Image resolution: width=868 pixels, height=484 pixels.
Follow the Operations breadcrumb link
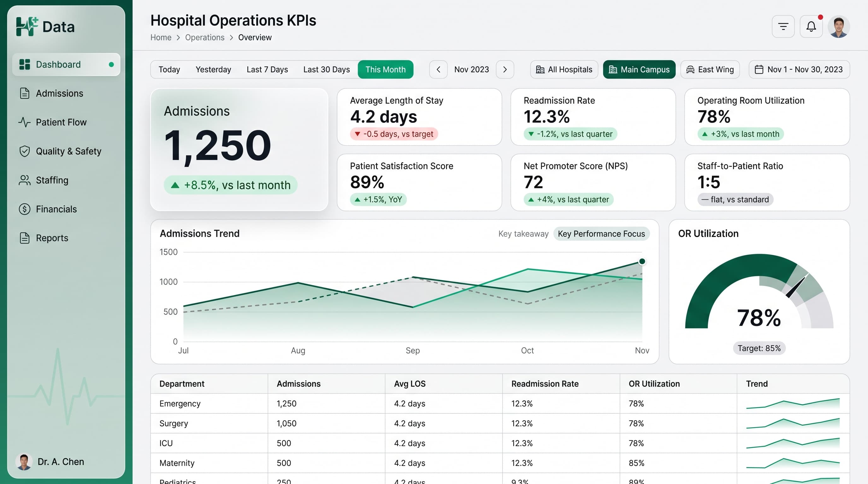(x=204, y=37)
